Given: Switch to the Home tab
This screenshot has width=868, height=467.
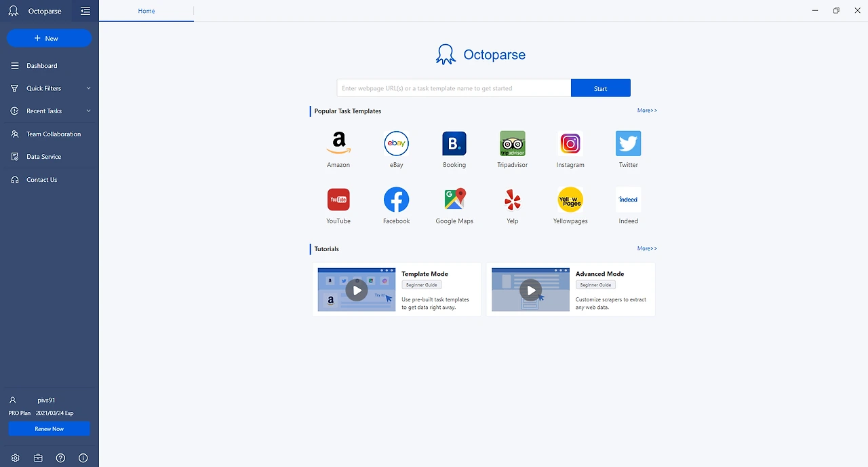Looking at the screenshot, I should tap(146, 11).
